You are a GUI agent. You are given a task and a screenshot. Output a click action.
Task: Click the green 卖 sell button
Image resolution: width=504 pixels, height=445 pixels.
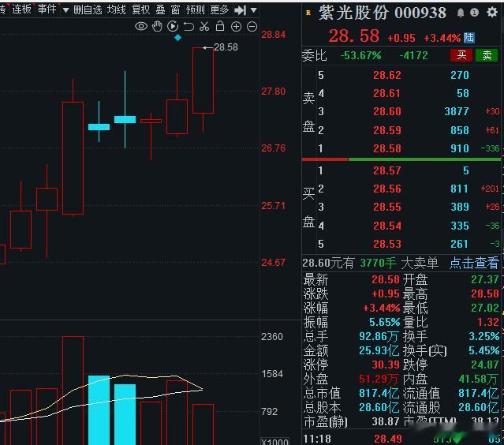(487, 55)
